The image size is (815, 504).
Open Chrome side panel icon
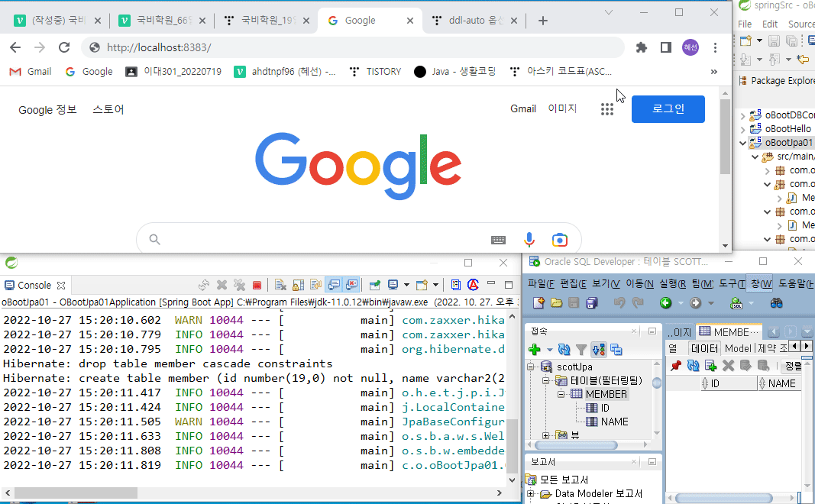[x=666, y=48]
